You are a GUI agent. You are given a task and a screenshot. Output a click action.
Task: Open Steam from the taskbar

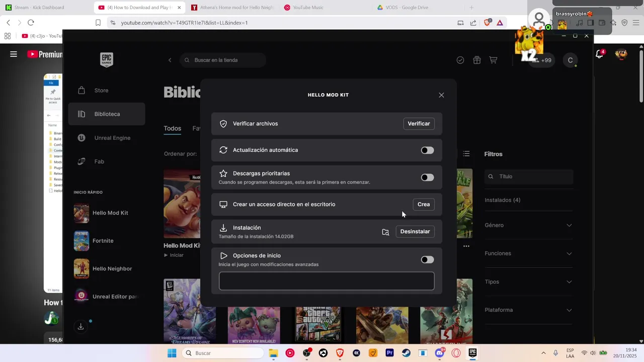point(406,353)
